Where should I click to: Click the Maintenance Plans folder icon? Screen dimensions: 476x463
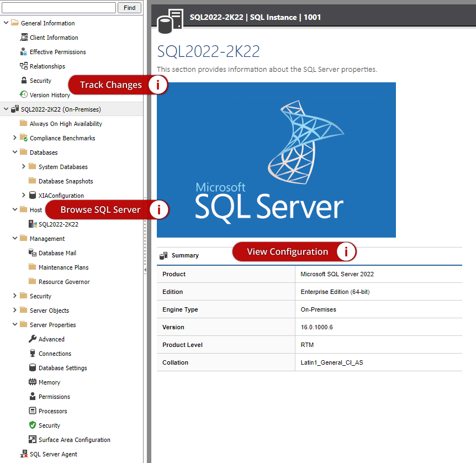tap(32, 267)
